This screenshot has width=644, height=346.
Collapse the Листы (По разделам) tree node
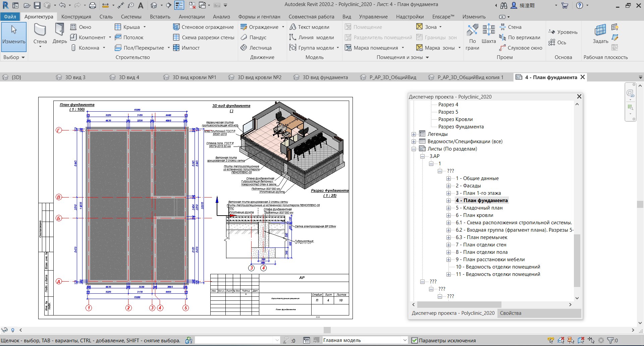(x=414, y=149)
